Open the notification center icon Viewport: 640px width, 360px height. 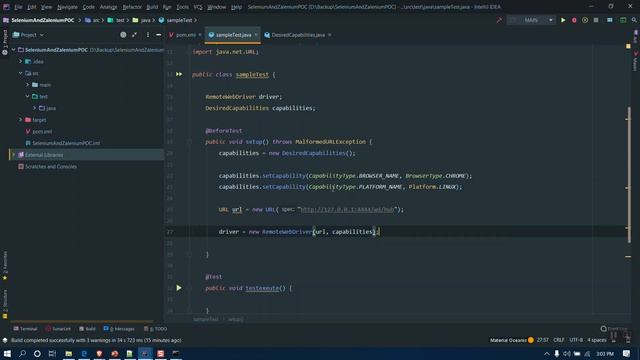coord(627,353)
